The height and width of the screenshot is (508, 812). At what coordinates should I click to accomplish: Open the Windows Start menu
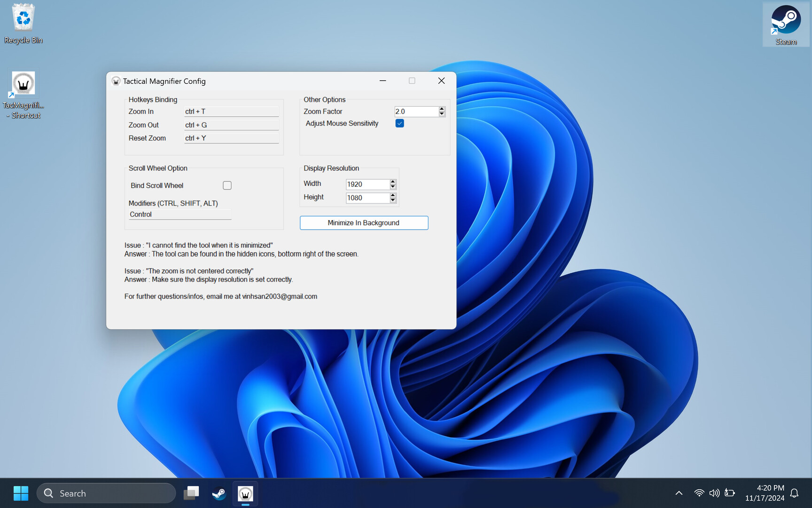click(x=21, y=493)
